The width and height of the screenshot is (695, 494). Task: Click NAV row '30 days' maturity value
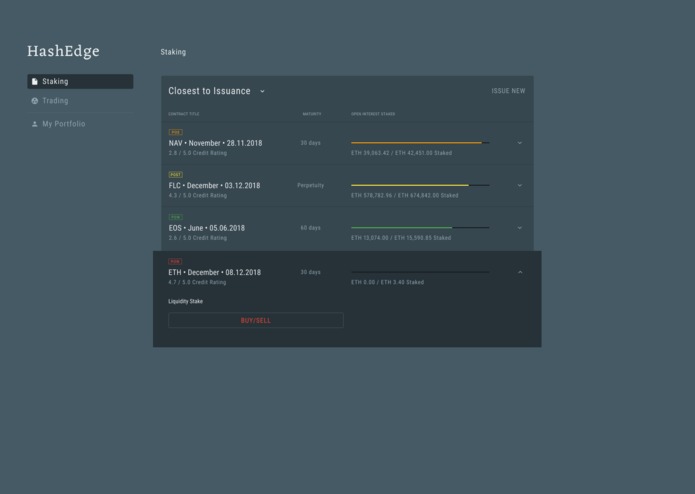click(311, 143)
